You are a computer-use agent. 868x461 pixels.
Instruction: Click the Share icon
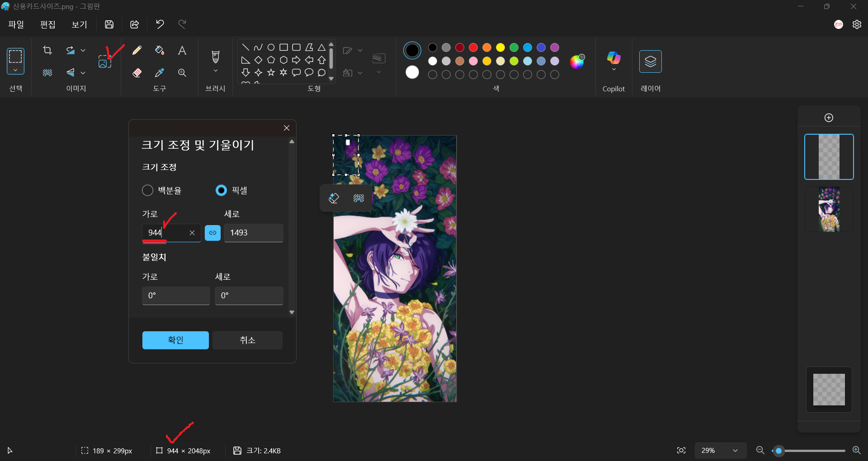tap(134, 24)
